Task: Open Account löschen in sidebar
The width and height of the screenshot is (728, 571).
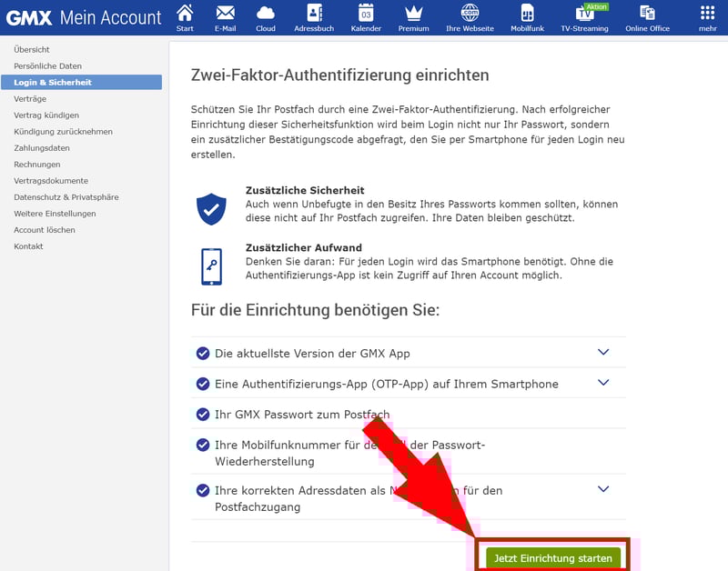Action: 45,230
